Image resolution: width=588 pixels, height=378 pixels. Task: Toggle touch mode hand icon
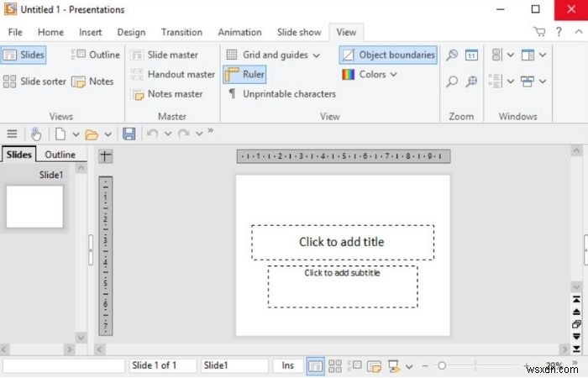point(36,134)
